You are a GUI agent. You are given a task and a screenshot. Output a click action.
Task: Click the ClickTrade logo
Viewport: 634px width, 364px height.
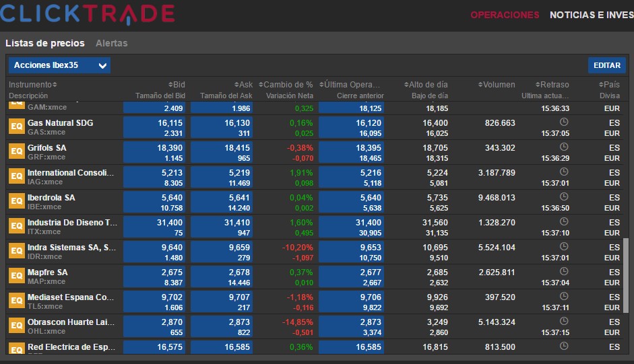coord(88,15)
